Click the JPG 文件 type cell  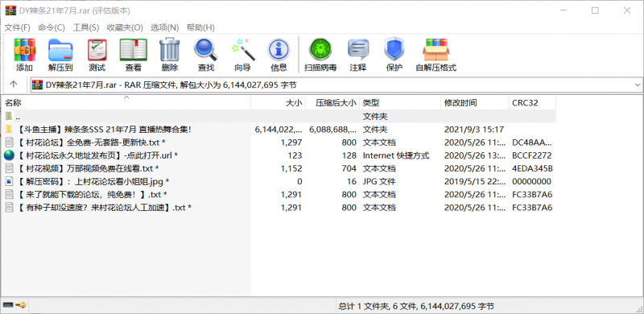click(x=379, y=181)
